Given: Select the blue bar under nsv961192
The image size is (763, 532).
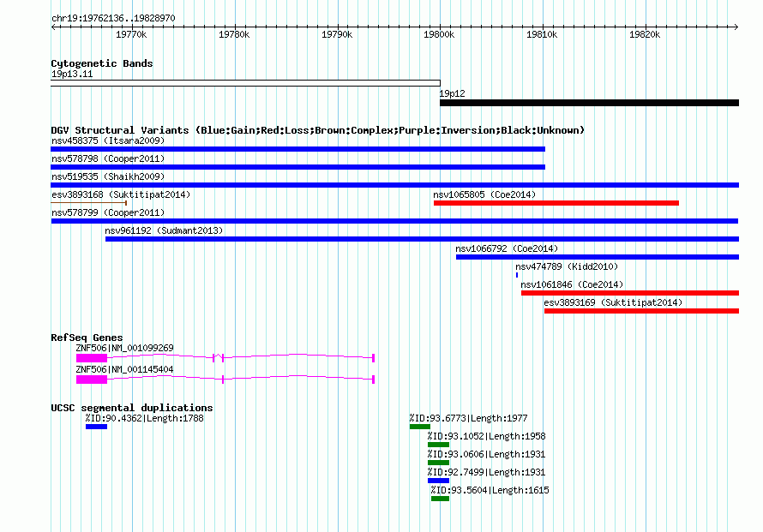Looking at the screenshot, I should click(422, 239).
